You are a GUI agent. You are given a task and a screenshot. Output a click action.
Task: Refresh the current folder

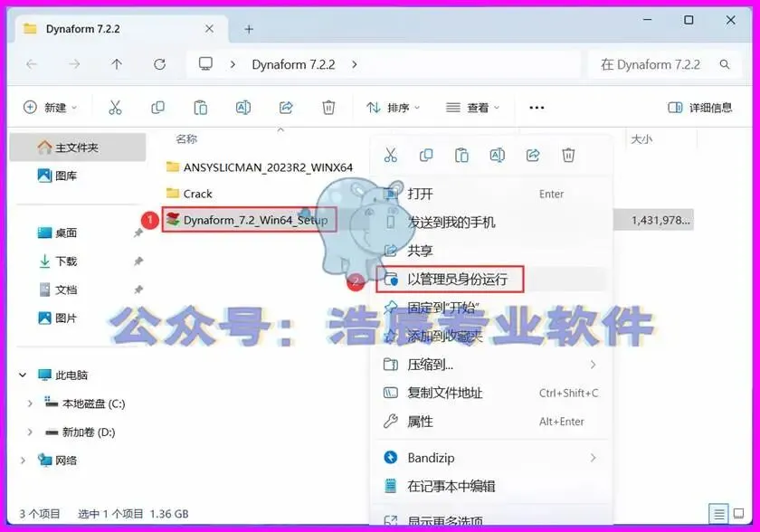click(159, 64)
